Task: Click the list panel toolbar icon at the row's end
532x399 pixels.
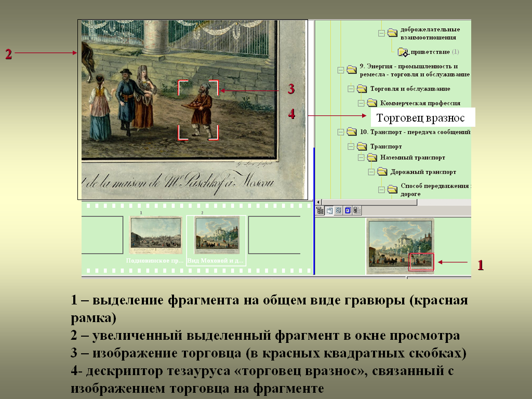Action: (357, 211)
